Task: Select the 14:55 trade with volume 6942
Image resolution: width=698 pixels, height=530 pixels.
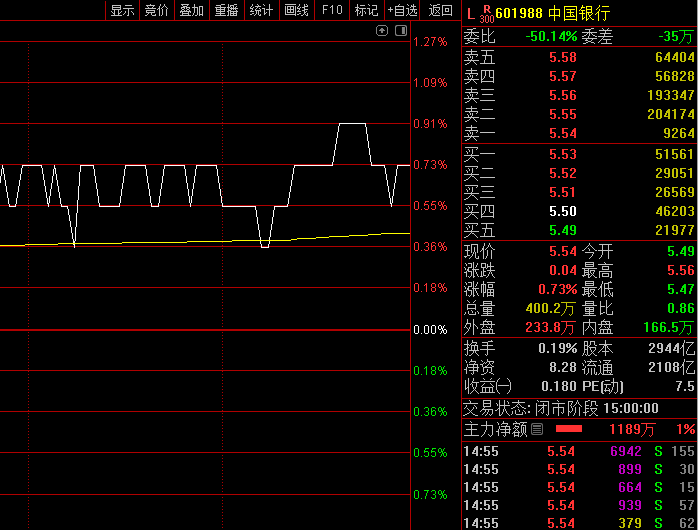Action: coord(579,451)
